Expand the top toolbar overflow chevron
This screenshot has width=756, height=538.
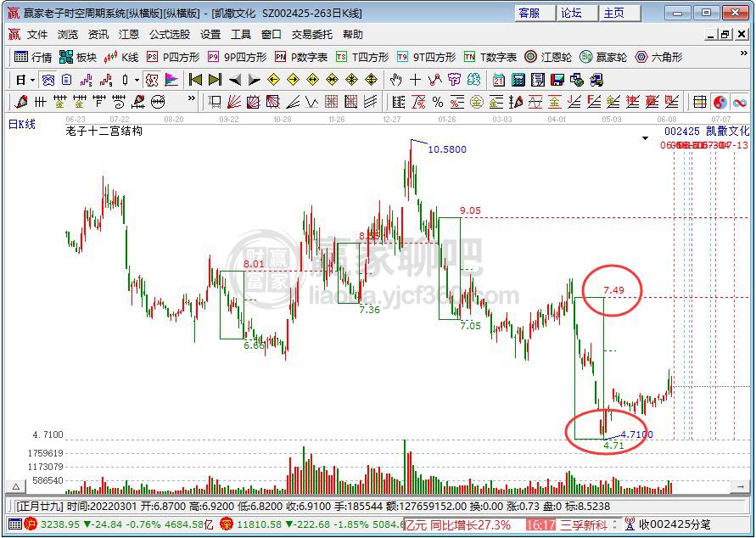tap(744, 53)
